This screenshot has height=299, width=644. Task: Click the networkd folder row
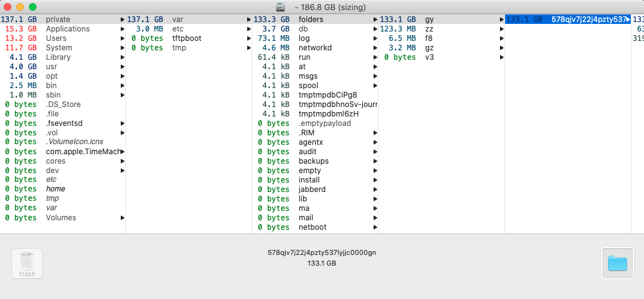(x=315, y=48)
